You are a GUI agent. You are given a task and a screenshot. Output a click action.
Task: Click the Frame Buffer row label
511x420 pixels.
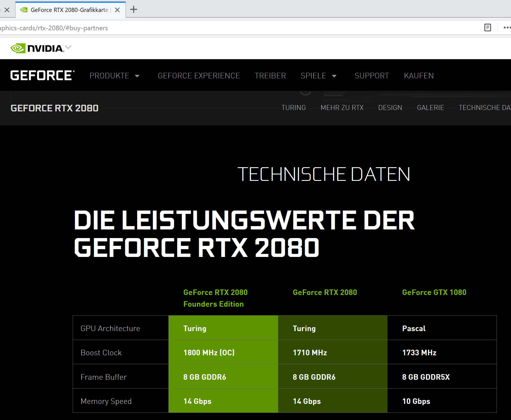coord(104,377)
